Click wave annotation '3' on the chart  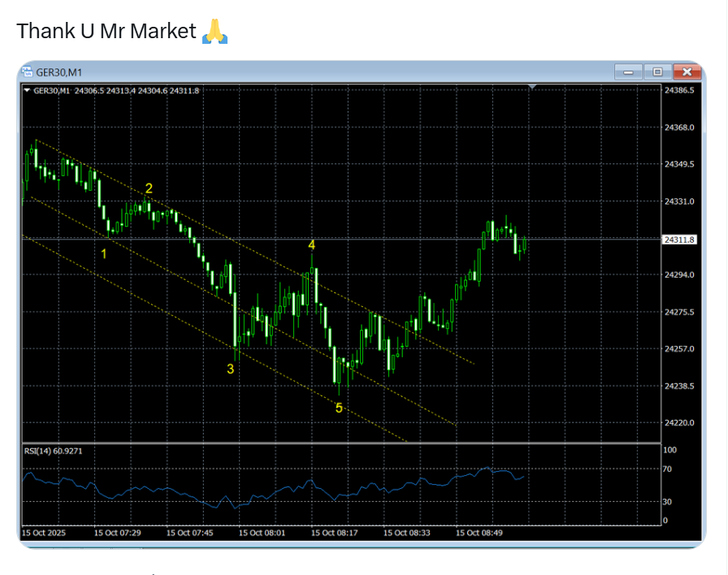230,369
